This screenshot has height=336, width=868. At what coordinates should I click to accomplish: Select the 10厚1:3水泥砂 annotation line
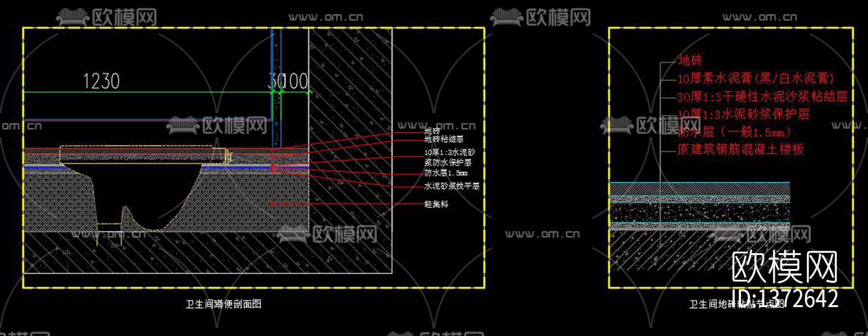point(449,152)
